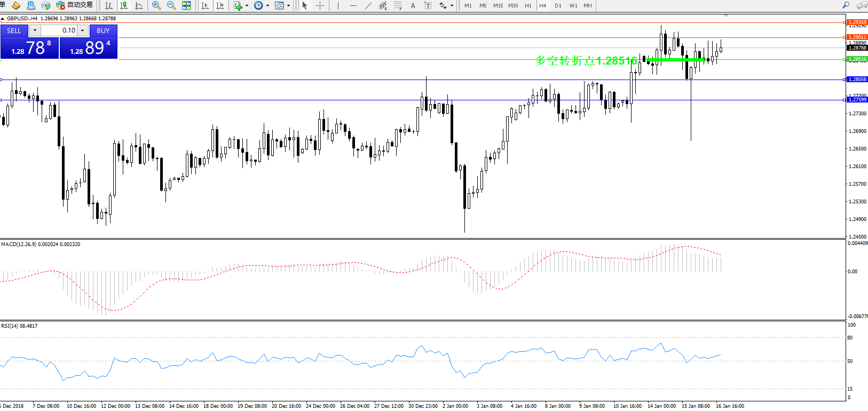
Task: Toggle chart auto scroll
Action: [205, 5]
